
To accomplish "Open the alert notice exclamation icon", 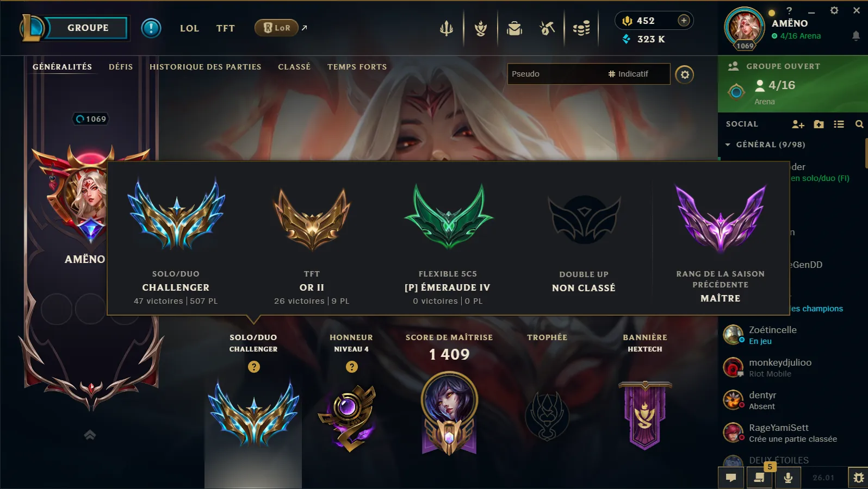I will (151, 28).
